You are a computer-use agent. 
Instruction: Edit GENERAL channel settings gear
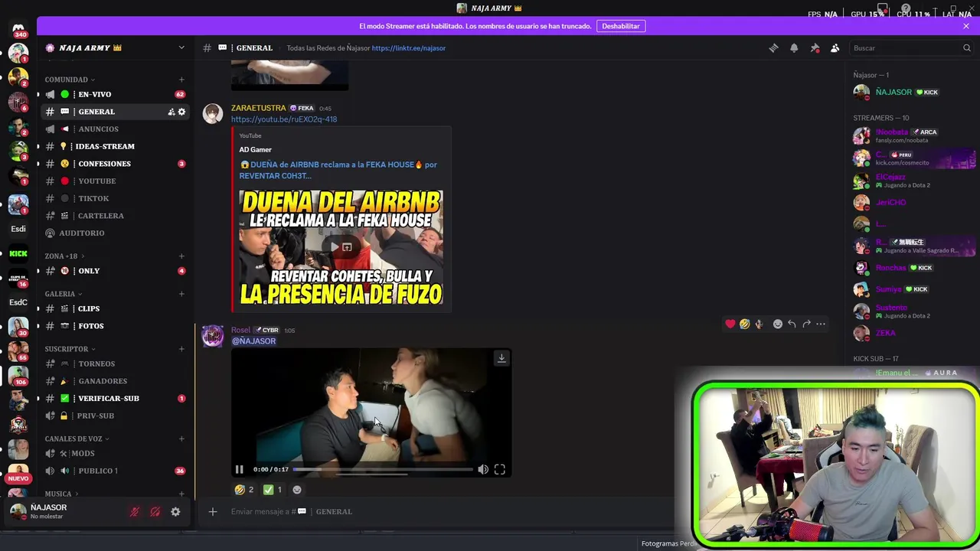coord(181,112)
